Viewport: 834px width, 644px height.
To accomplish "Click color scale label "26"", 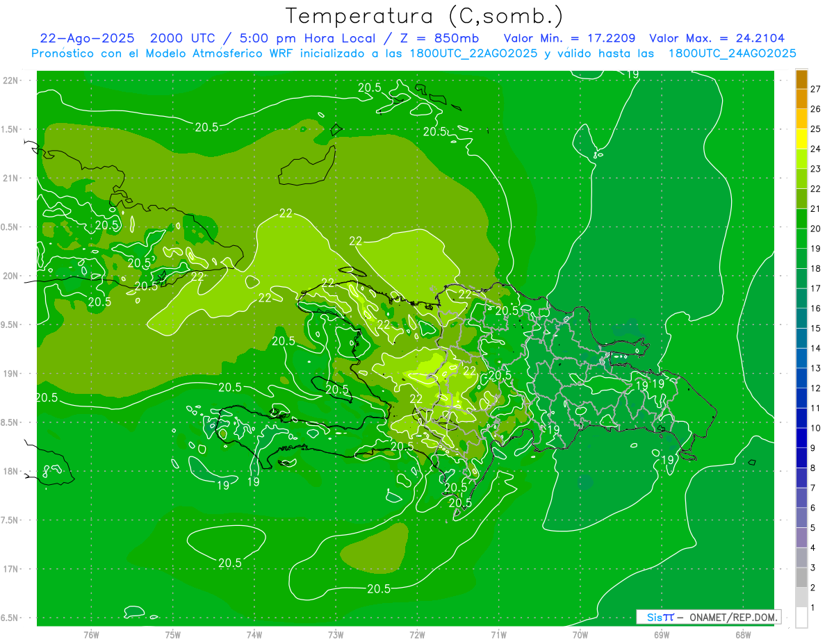I will pos(815,109).
